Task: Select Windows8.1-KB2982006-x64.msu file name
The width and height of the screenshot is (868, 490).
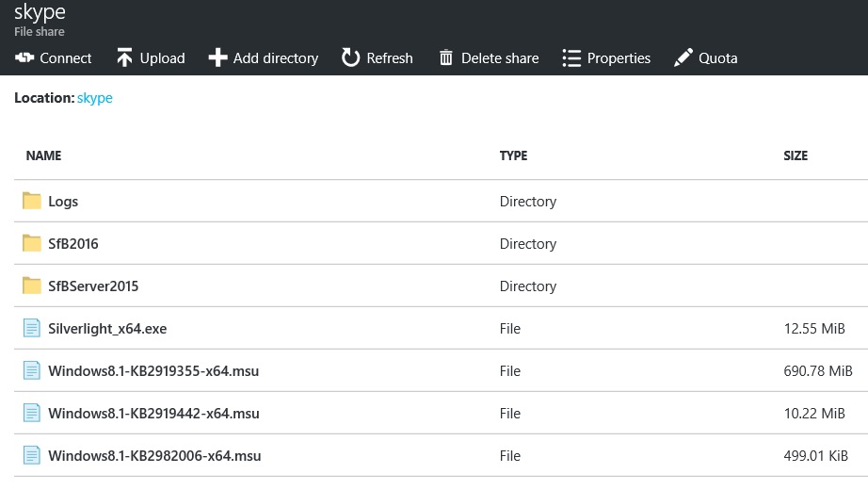Action: [154, 456]
